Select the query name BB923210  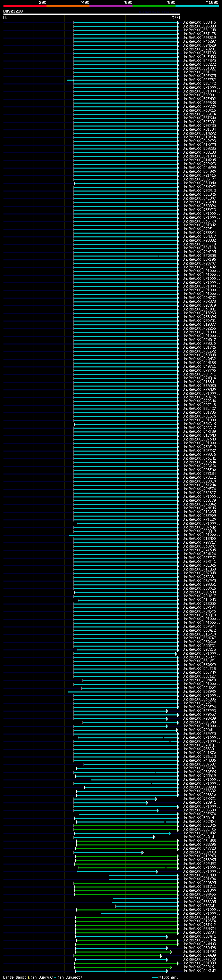(13, 11)
